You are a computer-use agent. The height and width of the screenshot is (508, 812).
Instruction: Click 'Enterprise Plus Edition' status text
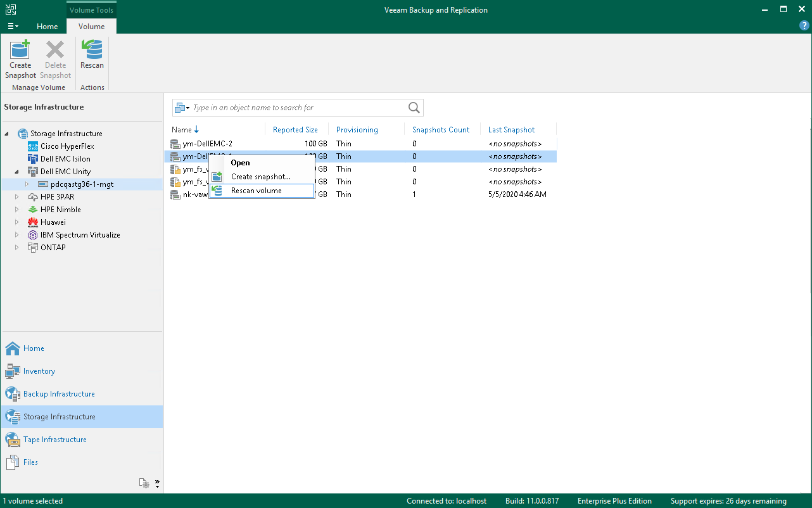pyautogui.click(x=614, y=501)
